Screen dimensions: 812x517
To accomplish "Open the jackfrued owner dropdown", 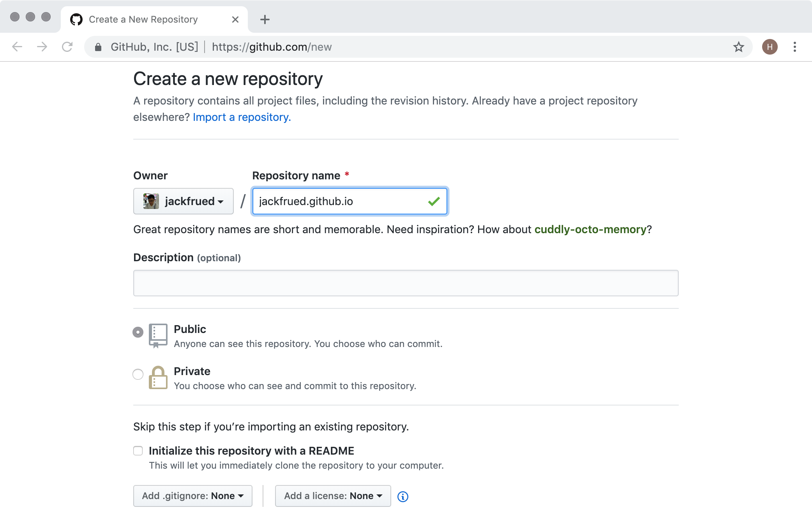I will click(184, 201).
